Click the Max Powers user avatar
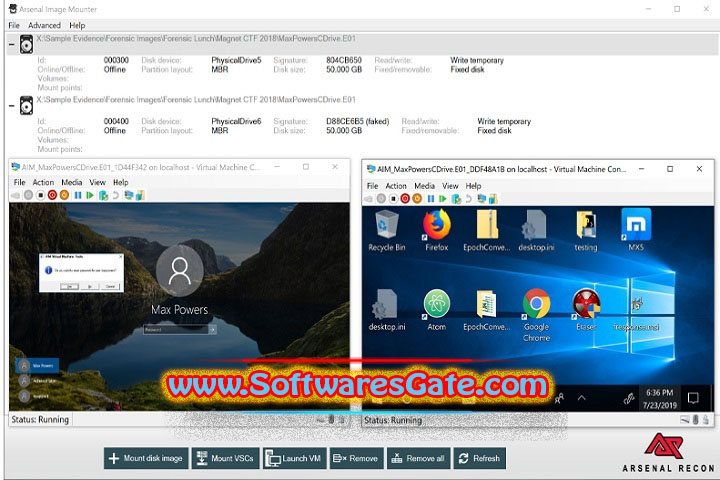Screen dimensions: 720x480 [180, 271]
